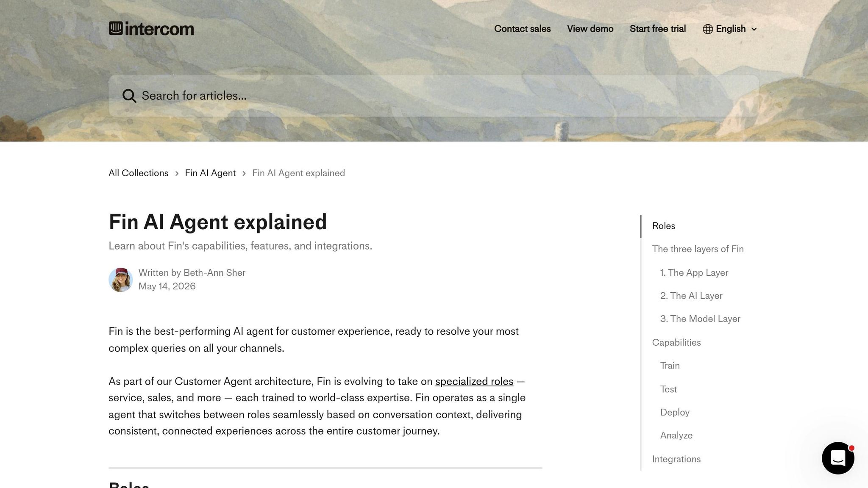Open the Intercom messenger chat launcher
Viewport: 868px width, 488px height.
coord(838,458)
